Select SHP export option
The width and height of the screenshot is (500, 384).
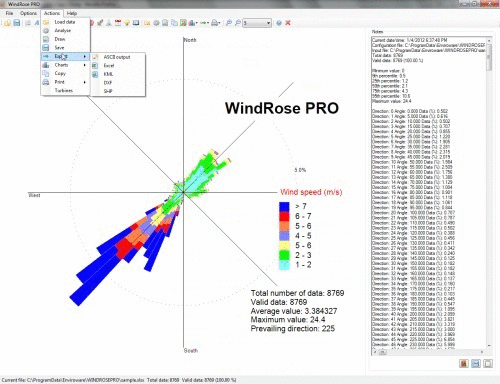click(118, 91)
